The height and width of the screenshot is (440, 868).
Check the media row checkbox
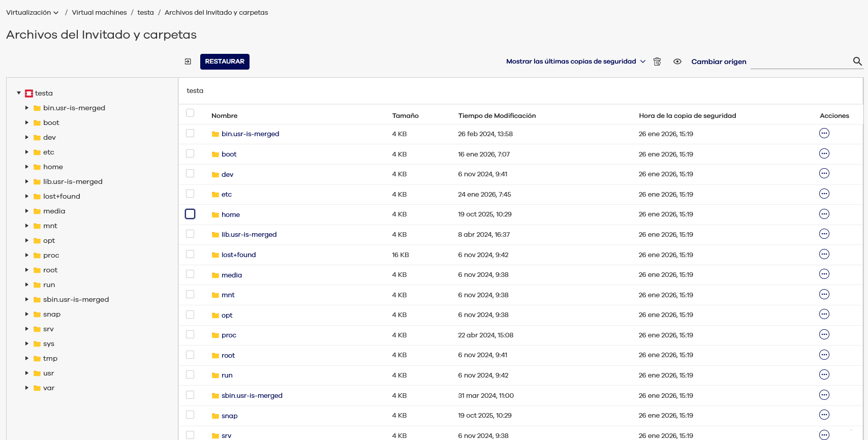(x=190, y=274)
